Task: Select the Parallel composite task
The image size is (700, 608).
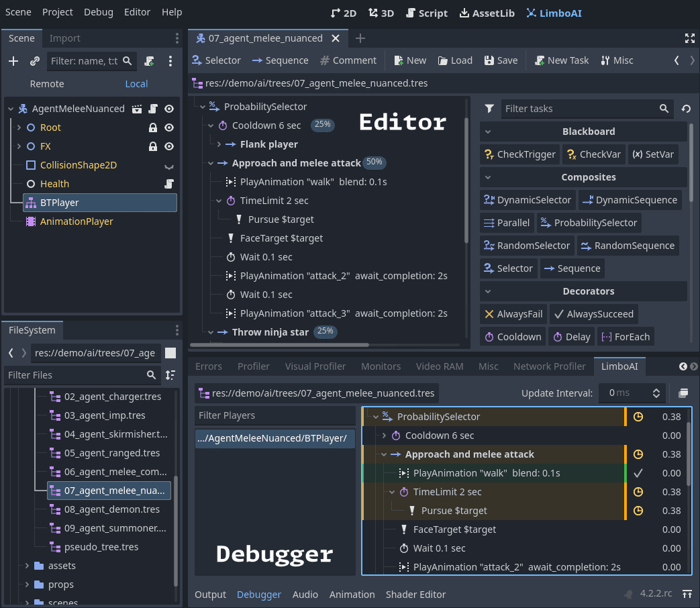Action: tap(506, 222)
